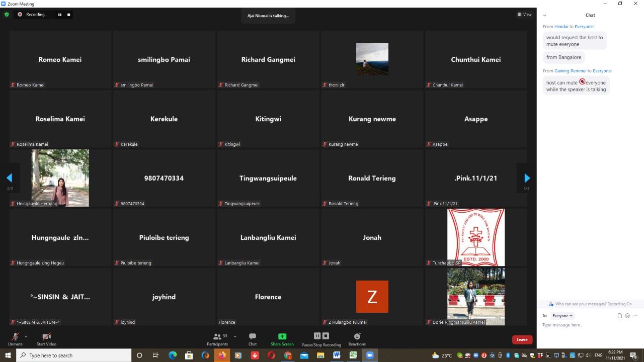Unmute the microphone

[15, 339]
